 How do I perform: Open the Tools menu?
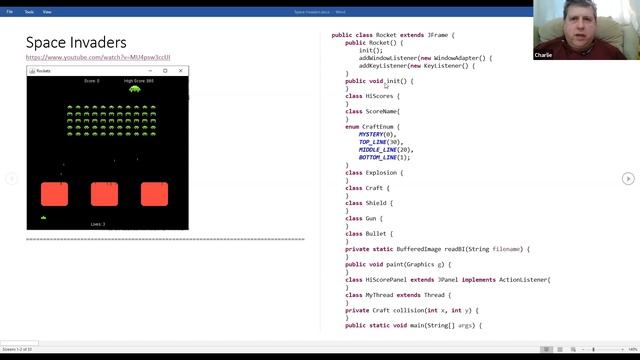coord(29,12)
